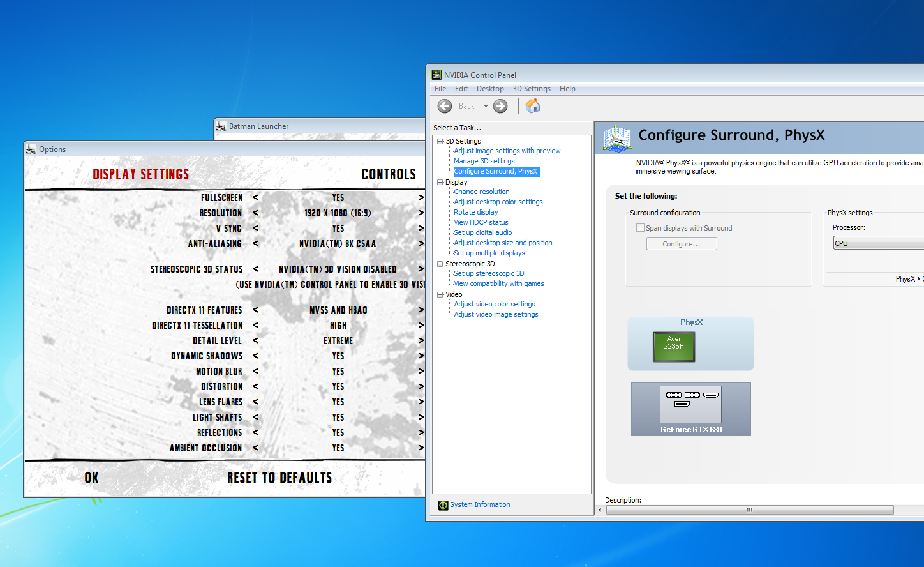The image size is (924, 567).
Task: Click left arrow for Fullscreen setting
Action: tap(255, 198)
